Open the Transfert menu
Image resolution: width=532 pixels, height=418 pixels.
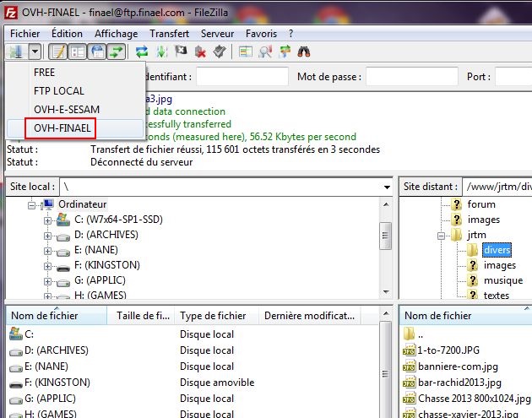(169, 33)
